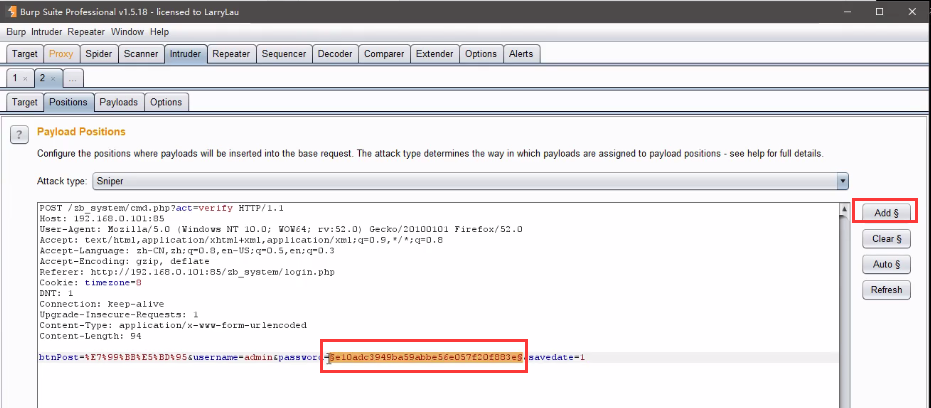Click the Burp Suite icon in the title bar
Viewport: 931px width, 408px height.
click(11, 11)
